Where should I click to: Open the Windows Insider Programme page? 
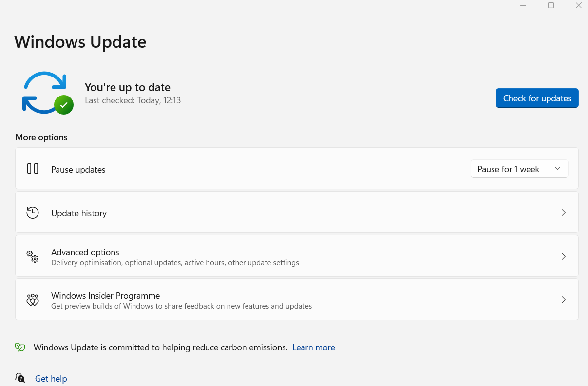564,300
